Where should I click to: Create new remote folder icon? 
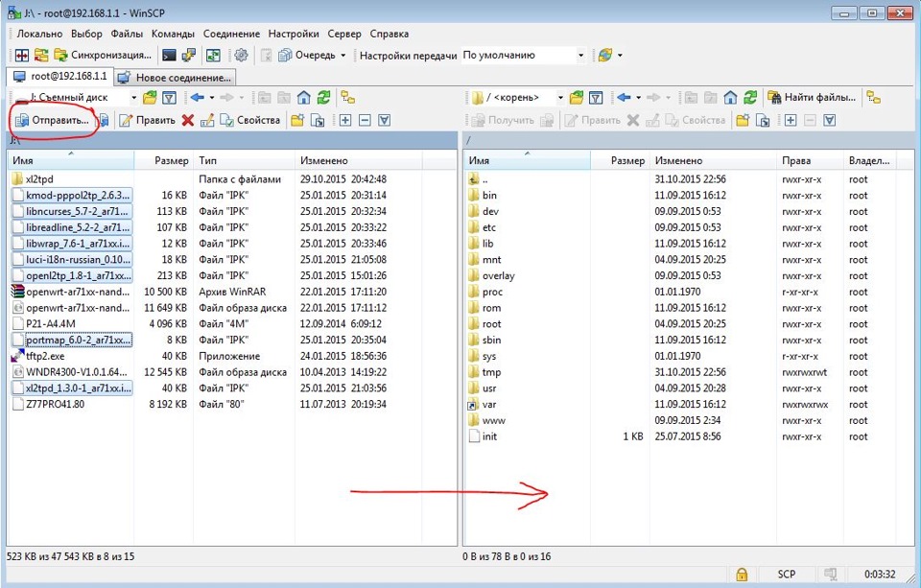click(x=743, y=121)
